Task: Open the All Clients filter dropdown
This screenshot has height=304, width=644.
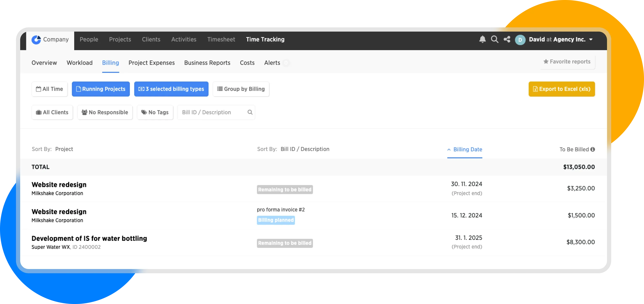Action: point(52,112)
